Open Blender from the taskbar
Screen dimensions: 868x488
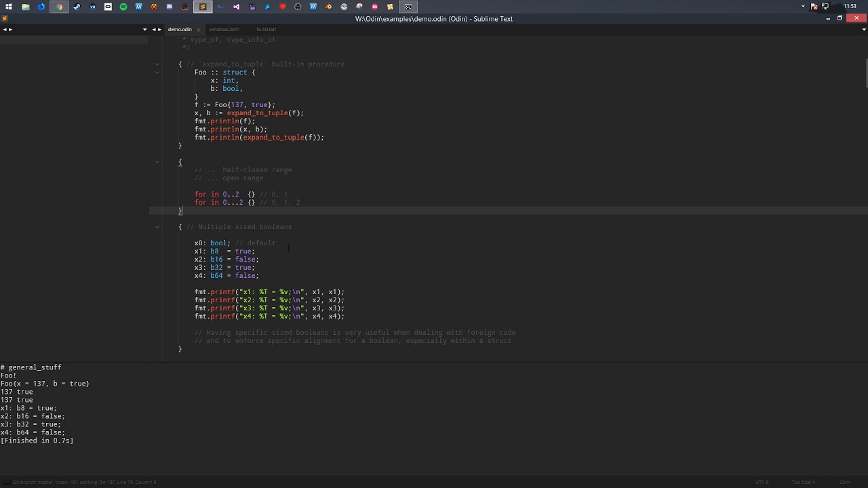click(x=329, y=7)
